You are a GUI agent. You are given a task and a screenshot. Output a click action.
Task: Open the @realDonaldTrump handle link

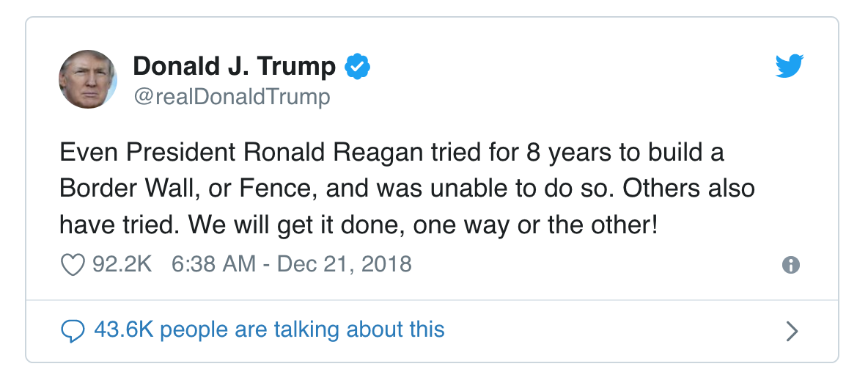(x=231, y=97)
